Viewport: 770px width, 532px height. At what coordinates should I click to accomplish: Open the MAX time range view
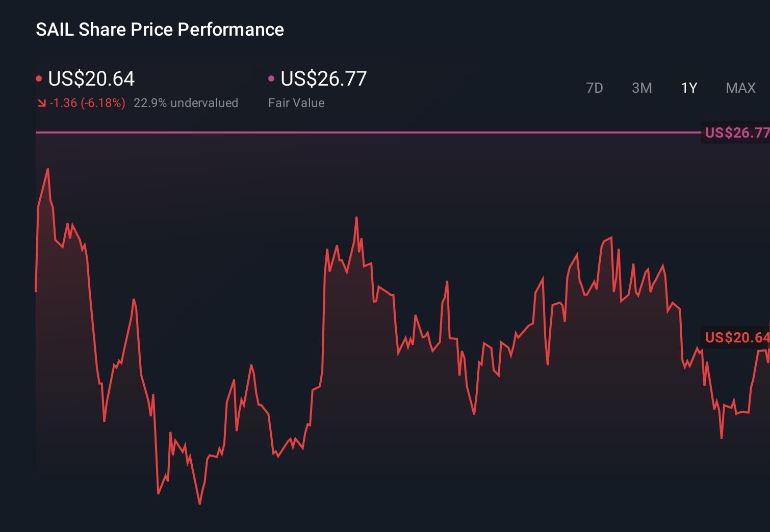740,88
